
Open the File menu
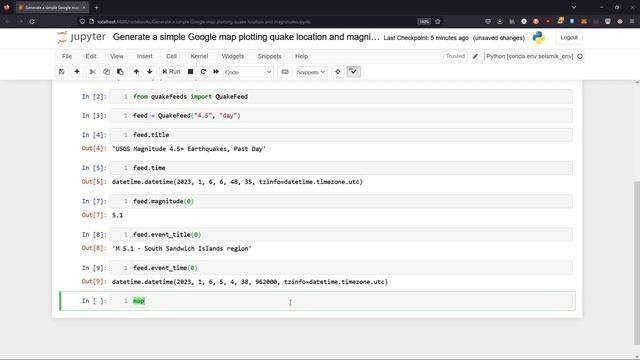click(x=67, y=56)
